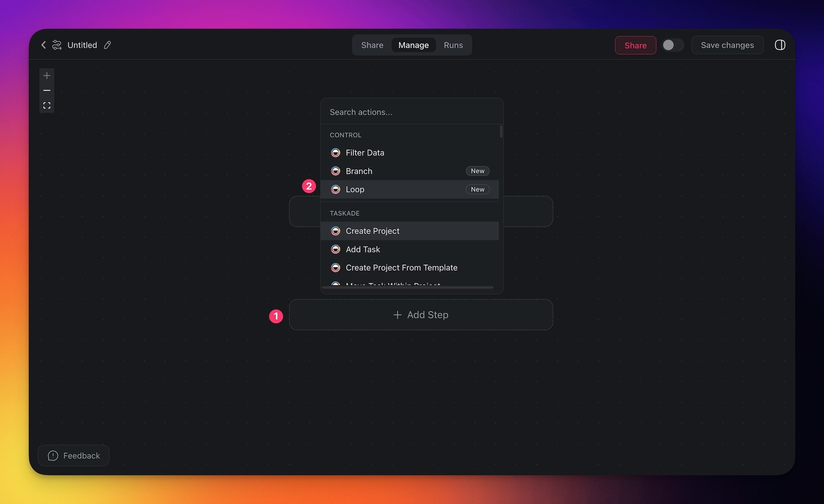Focus the Search actions field
The width and height of the screenshot is (824, 504).
411,112
